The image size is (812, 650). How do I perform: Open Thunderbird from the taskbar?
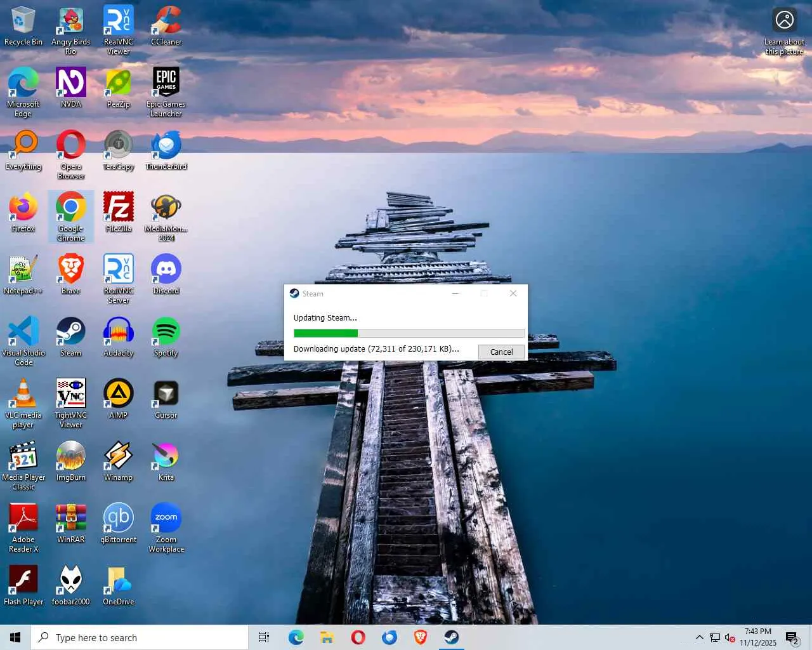pos(389,637)
